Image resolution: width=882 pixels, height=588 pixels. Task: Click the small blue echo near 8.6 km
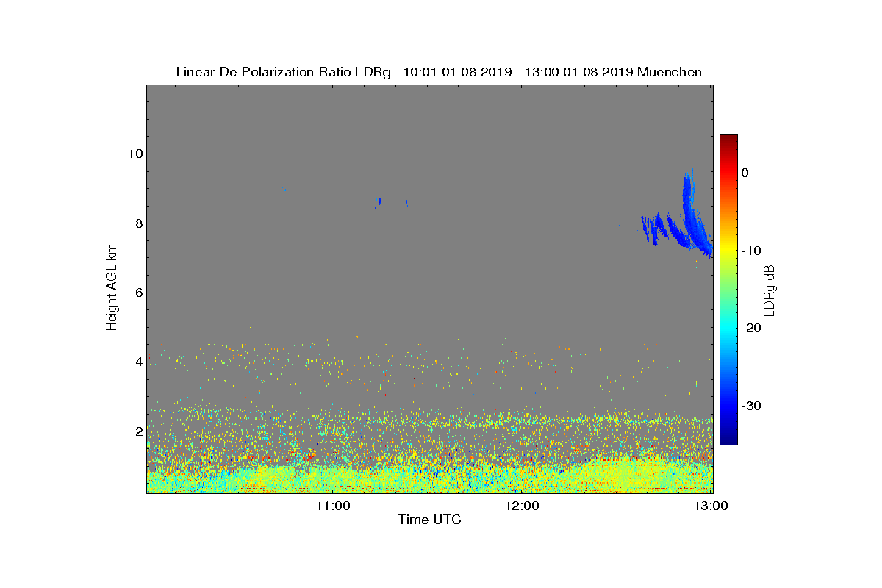coord(379,201)
